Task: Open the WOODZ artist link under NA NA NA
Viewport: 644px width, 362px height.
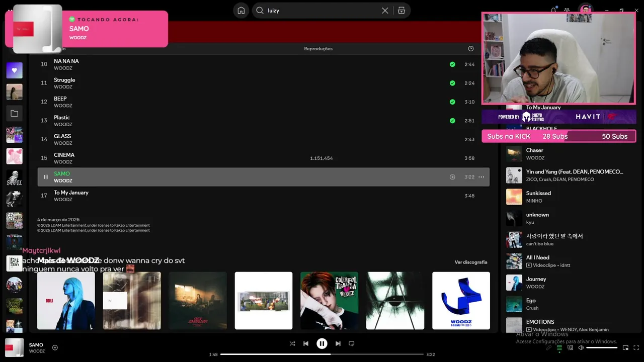Action: pyautogui.click(x=63, y=68)
